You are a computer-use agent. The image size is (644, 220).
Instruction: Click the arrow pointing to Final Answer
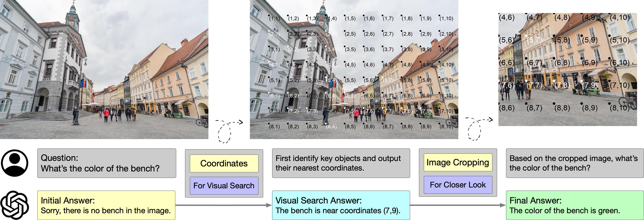458,205
